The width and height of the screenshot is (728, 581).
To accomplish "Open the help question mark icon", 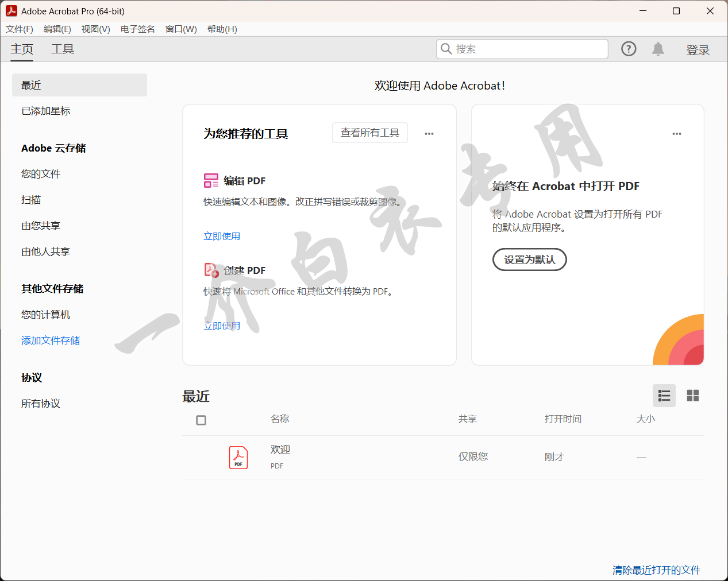I will tap(629, 49).
